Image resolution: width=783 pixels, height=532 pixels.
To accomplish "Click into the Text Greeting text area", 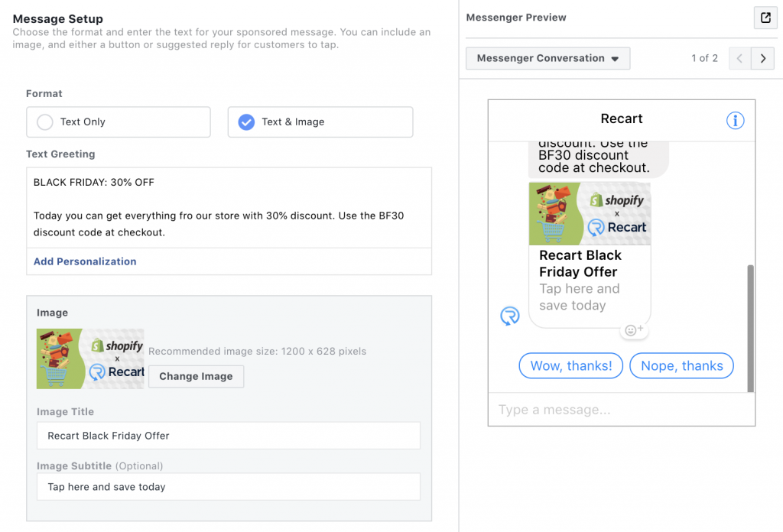I will point(229,208).
